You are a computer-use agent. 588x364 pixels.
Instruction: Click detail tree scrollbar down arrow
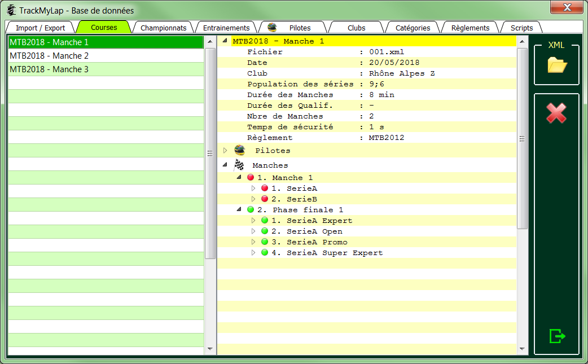[x=522, y=349]
